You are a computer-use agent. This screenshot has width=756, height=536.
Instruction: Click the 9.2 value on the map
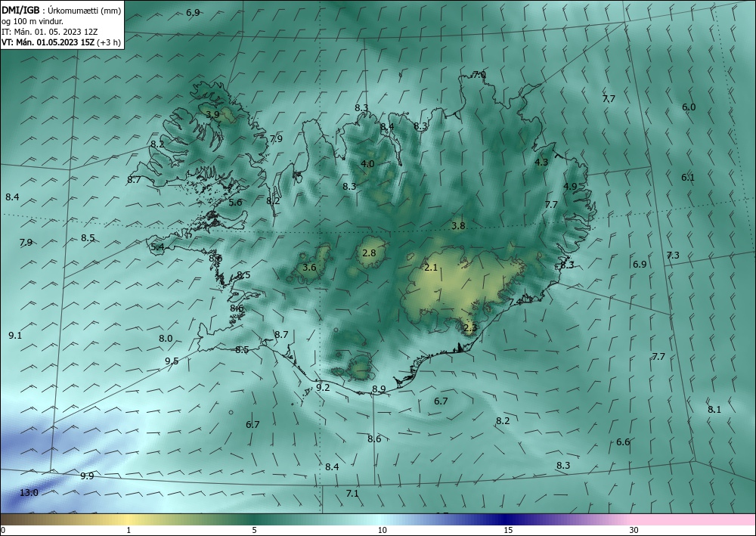[x=323, y=388]
